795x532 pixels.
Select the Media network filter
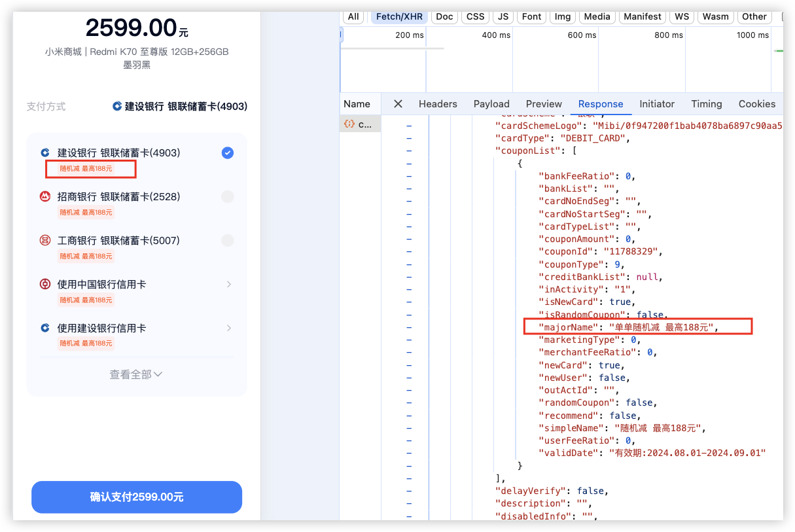point(597,16)
